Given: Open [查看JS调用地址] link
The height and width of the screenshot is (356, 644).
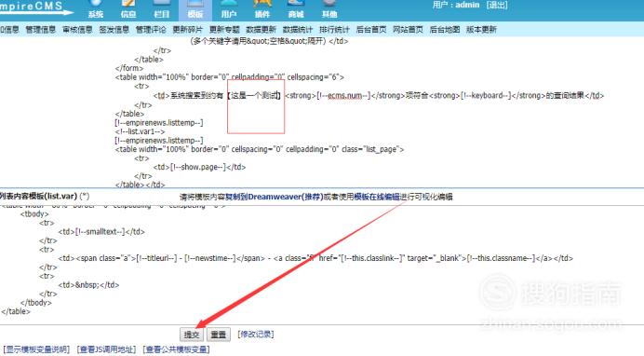Looking at the screenshot, I should click(106, 349).
